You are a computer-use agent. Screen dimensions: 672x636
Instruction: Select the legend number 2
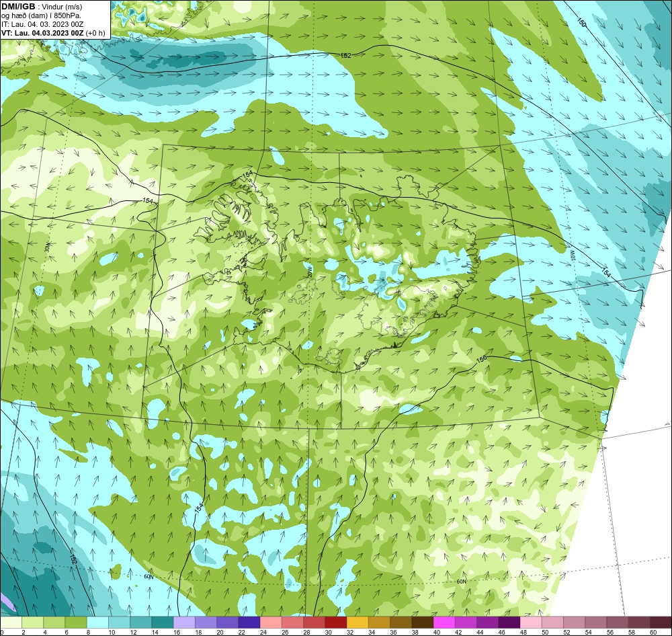(x=24, y=632)
